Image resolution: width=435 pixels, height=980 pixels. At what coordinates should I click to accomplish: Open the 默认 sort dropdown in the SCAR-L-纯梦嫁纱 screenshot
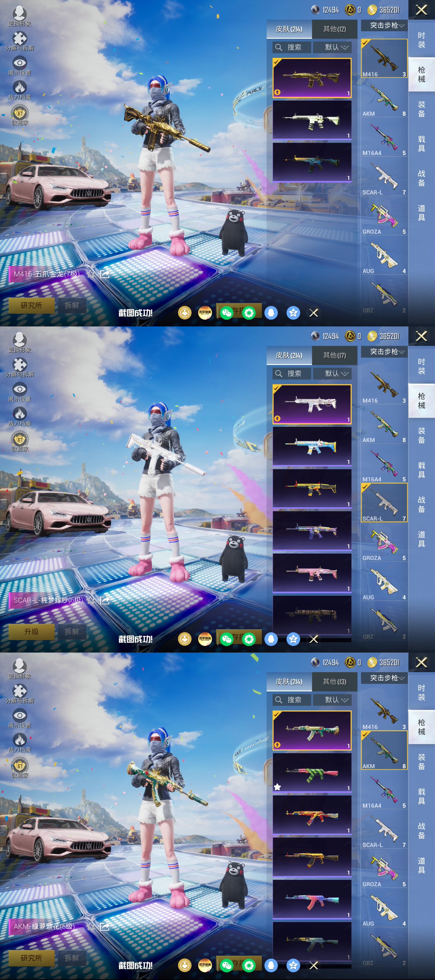coord(332,374)
